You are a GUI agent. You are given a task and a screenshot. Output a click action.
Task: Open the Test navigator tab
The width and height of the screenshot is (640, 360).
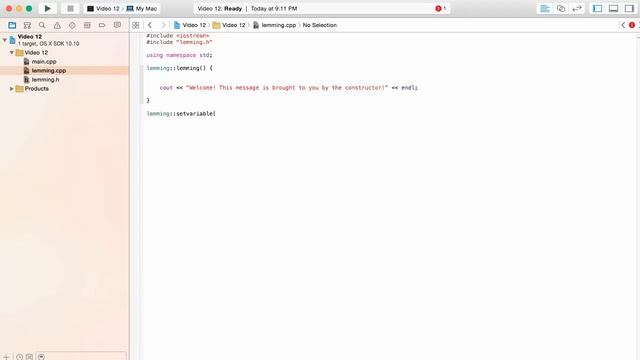[x=72, y=25]
